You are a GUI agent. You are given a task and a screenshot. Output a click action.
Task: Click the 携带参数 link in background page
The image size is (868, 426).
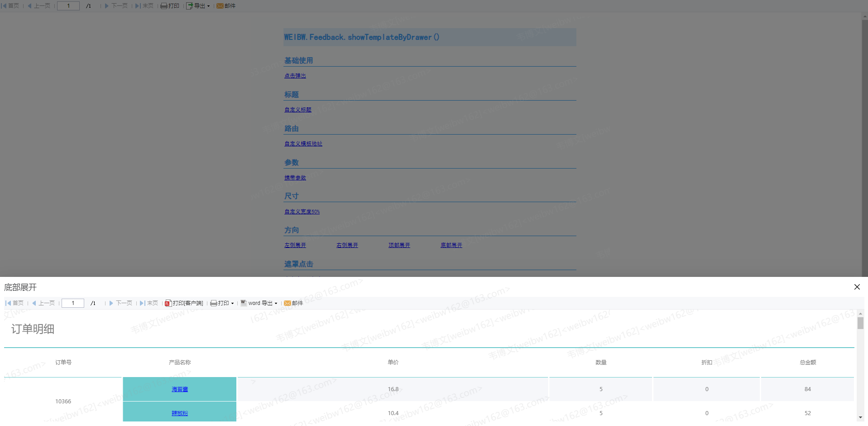tap(295, 178)
